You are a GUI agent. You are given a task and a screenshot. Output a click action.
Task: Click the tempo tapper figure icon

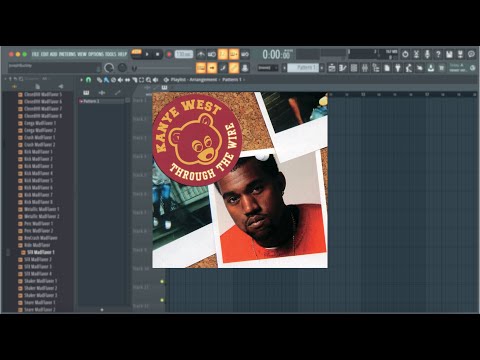[409, 68]
